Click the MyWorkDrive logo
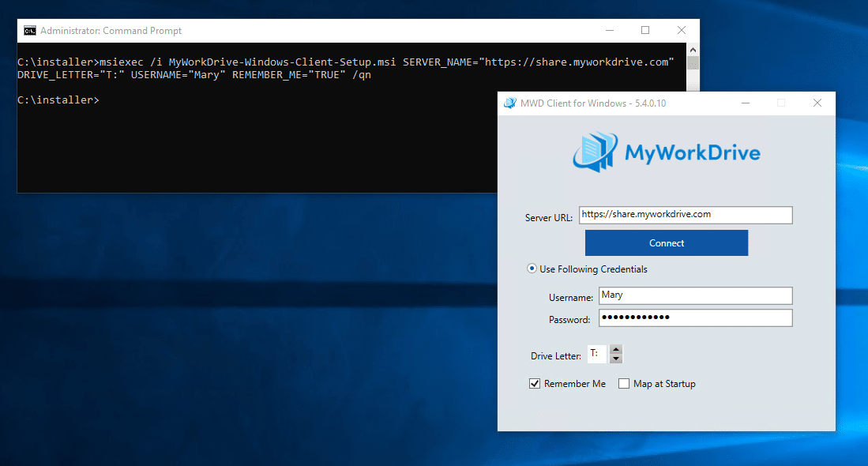 click(666, 152)
